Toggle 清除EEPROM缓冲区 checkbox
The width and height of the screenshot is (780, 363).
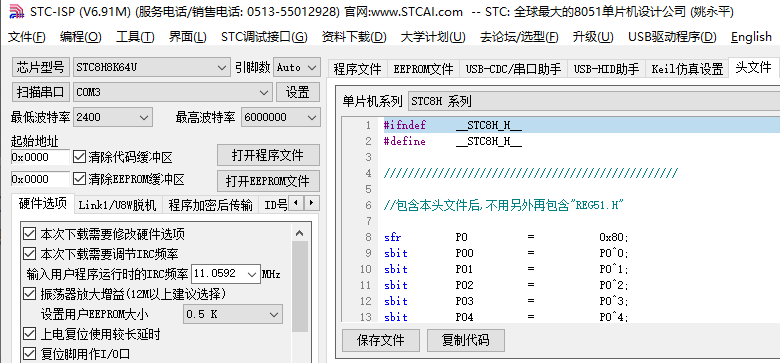(79, 179)
